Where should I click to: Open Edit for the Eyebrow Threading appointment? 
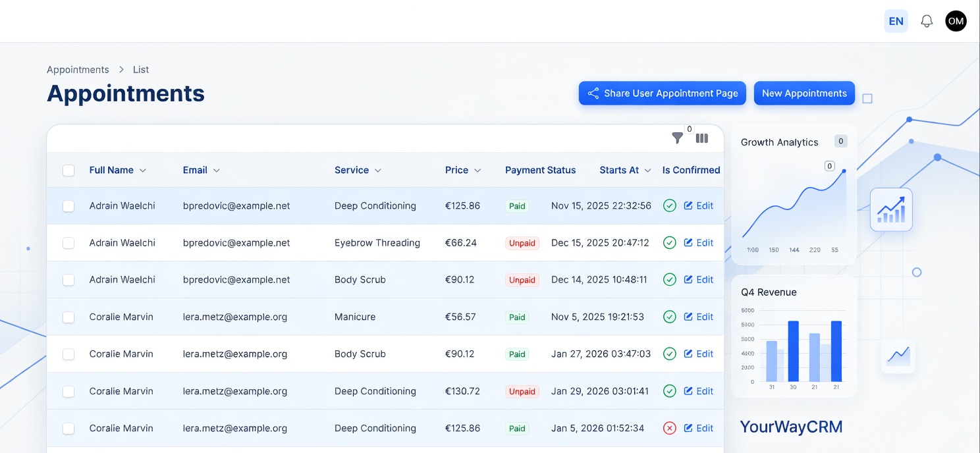point(698,242)
